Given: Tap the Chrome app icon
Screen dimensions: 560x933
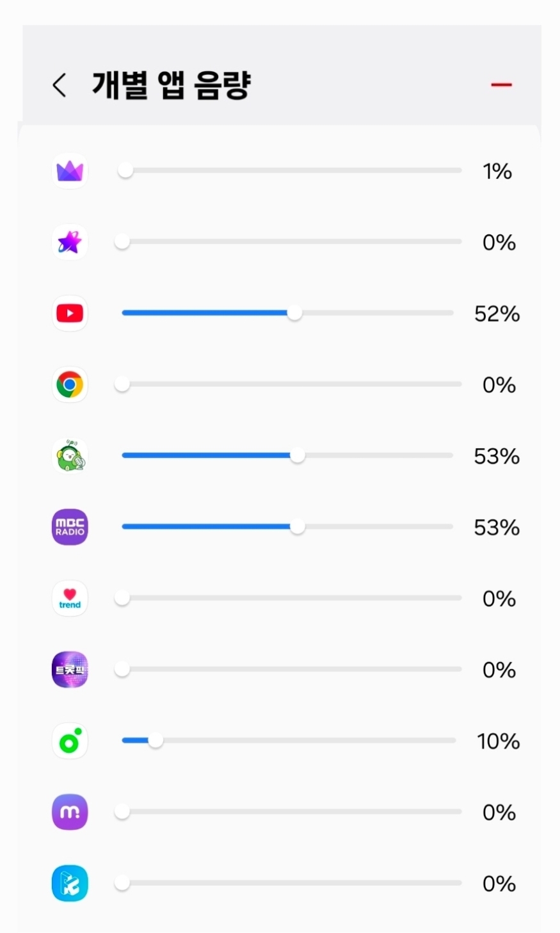Looking at the screenshot, I should 70,385.
